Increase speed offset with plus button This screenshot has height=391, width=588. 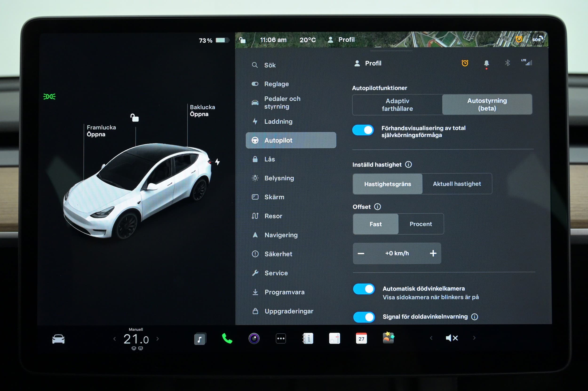click(x=433, y=253)
